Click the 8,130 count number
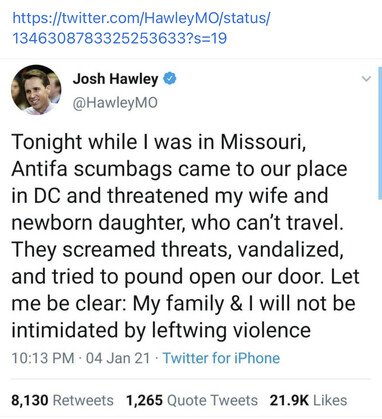Image resolution: width=382 pixels, height=419 pixels. (30, 400)
